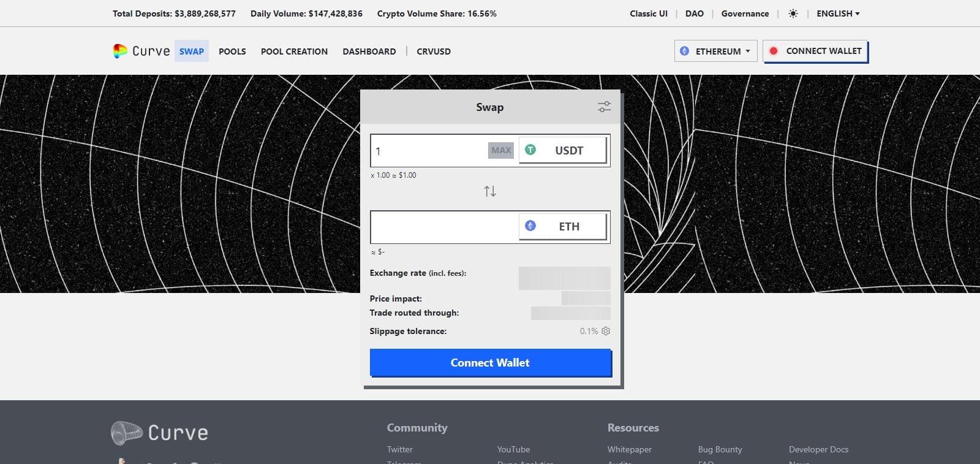Switch to the DASHBOARD tab
This screenshot has width=980, height=464.
(x=369, y=51)
